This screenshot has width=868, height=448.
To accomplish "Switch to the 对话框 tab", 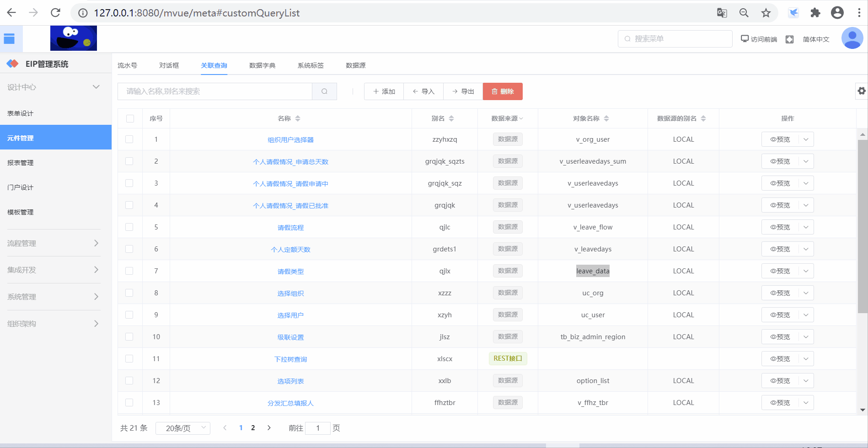I will 169,65.
